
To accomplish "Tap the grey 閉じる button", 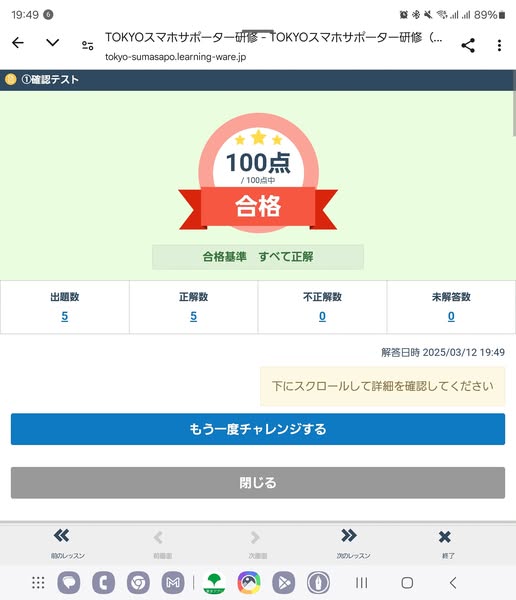I will click(x=258, y=483).
